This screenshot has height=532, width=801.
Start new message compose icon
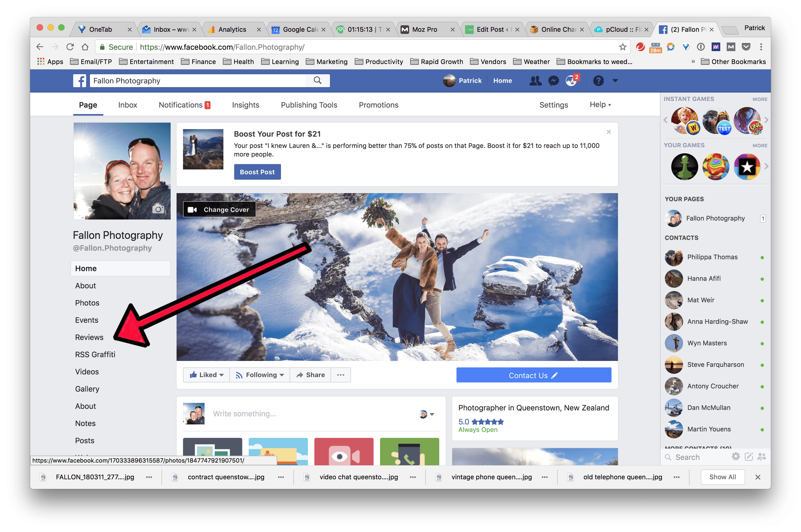point(749,456)
